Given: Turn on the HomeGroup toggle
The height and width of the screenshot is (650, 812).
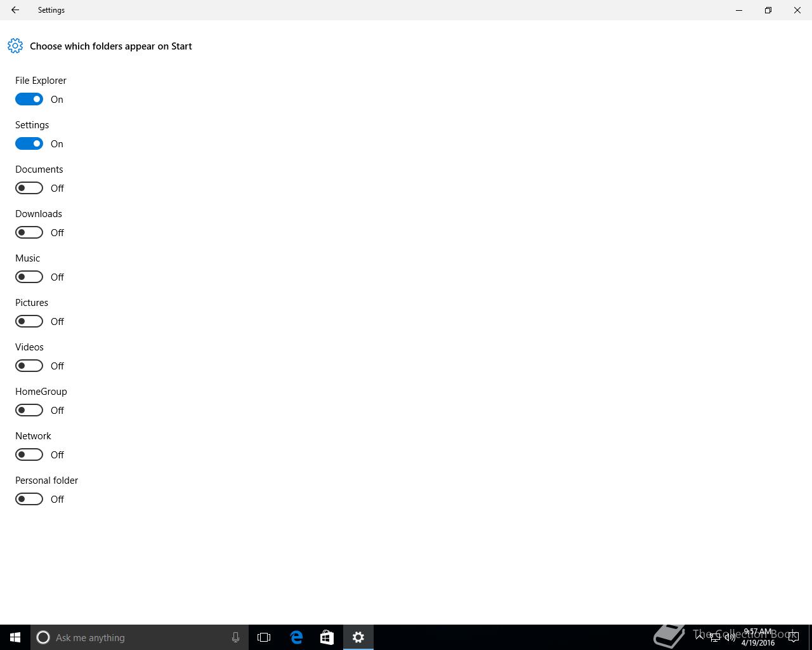Looking at the screenshot, I should click(29, 410).
